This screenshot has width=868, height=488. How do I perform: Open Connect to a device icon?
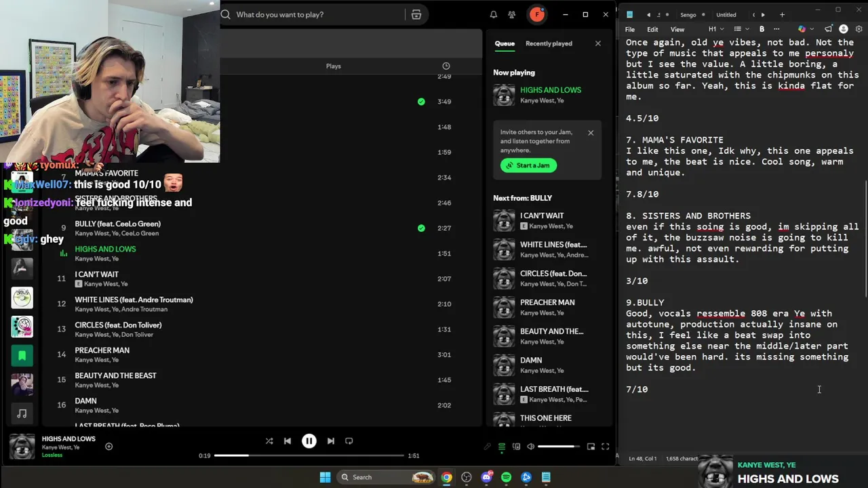pyautogui.click(x=516, y=447)
